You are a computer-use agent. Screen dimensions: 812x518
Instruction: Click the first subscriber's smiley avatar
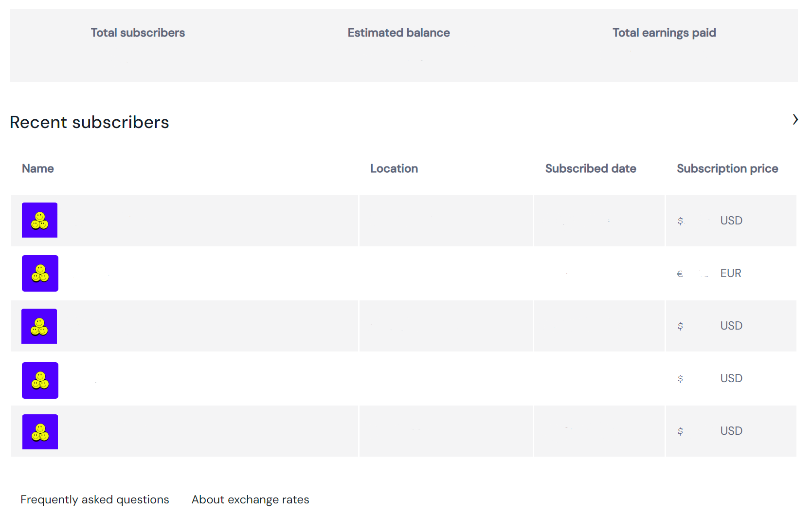39,220
